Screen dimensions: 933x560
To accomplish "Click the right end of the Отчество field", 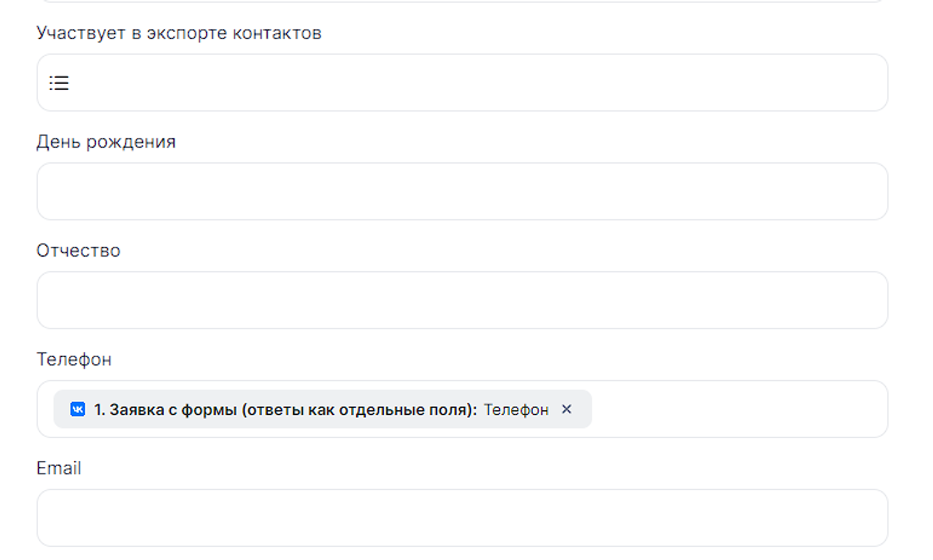I will click(860, 300).
